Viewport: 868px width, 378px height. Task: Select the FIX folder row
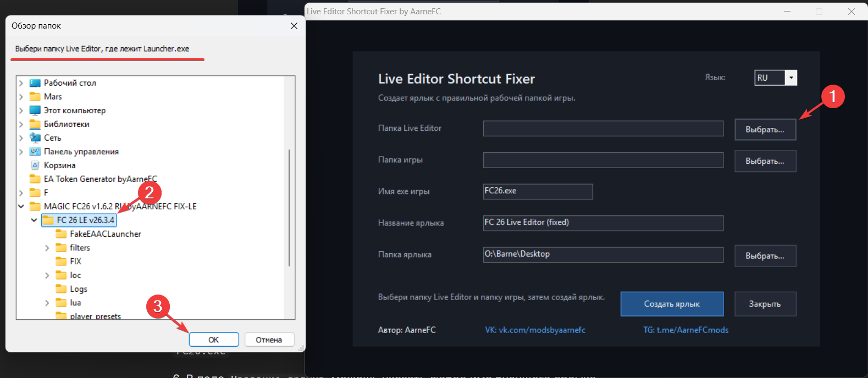pyautogui.click(x=75, y=262)
